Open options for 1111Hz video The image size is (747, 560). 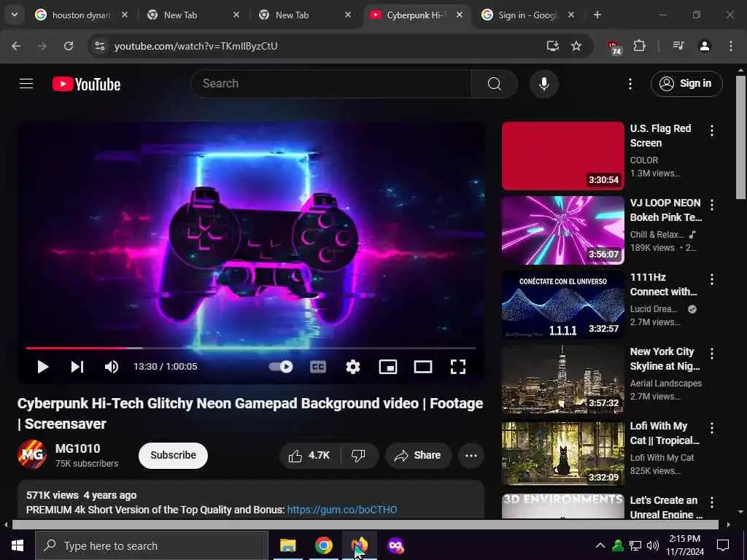click(x=712, y=279)
